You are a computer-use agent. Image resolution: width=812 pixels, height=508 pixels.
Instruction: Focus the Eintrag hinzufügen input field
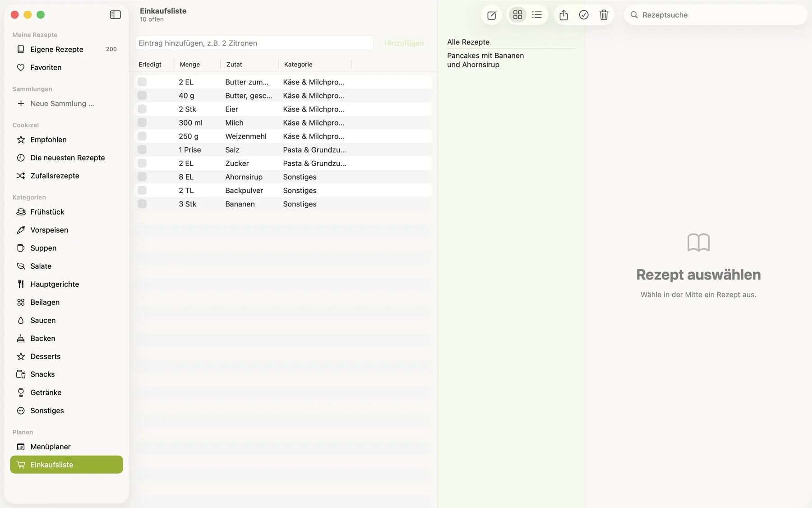click(254, 43)
